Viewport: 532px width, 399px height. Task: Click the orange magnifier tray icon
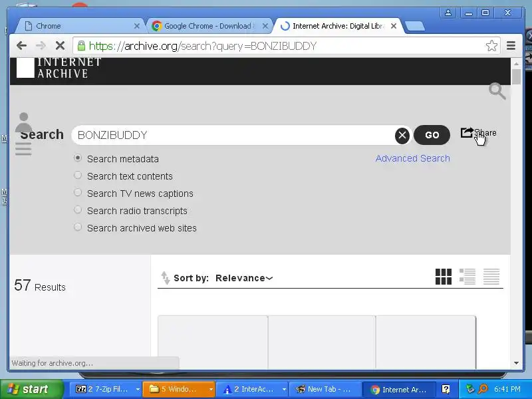(483, 389)
